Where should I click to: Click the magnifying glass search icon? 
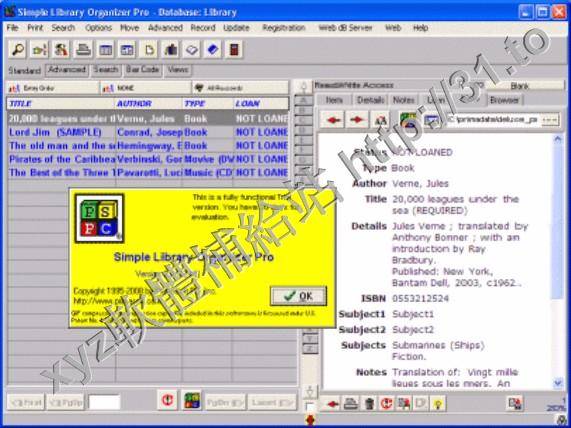[17, 50]
